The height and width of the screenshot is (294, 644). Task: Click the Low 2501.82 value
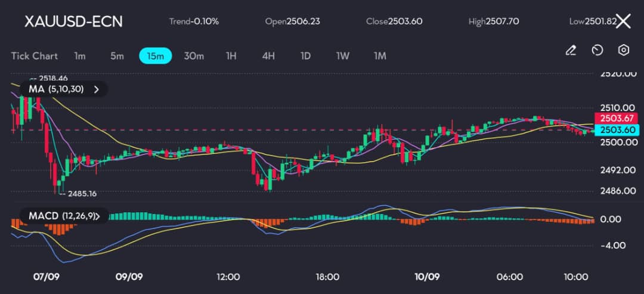pos(593,21)
